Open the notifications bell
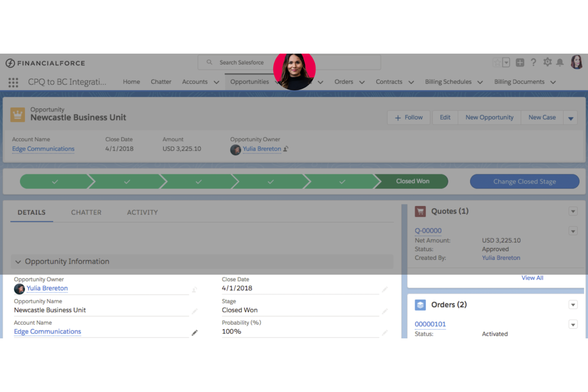The height and width of the screenshot is (392, 588). pos(560,62)
